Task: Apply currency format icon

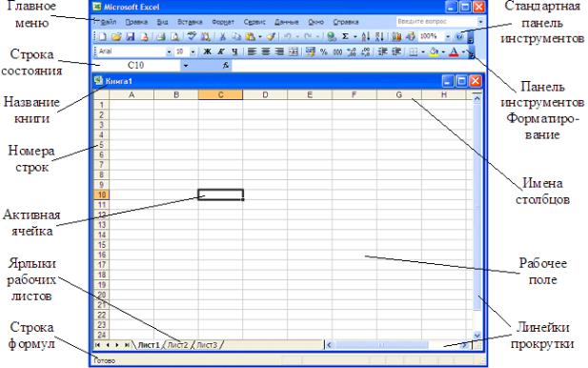Action: pyautogui.click(x=310, y=52)
